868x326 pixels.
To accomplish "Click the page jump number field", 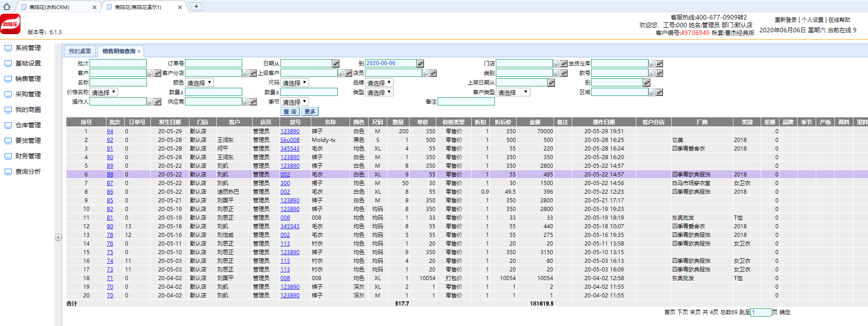I will click(x=761, y=312).
